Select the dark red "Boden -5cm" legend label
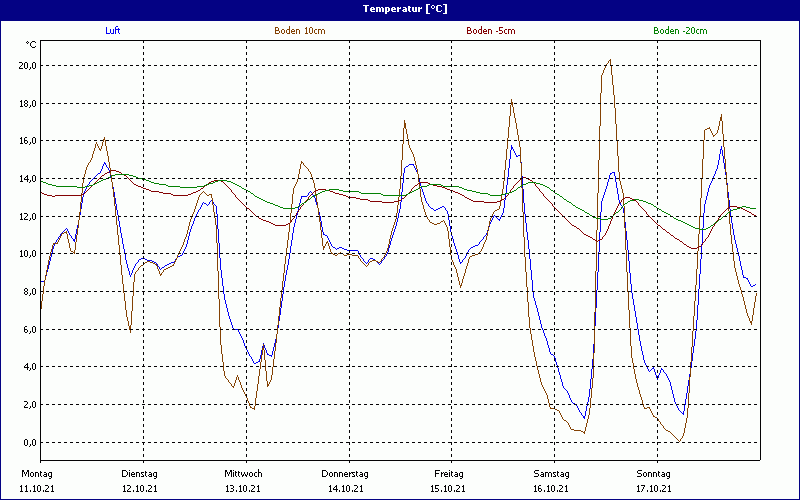The height and width of the screenshot is (500, 800). tap(491, 31)
